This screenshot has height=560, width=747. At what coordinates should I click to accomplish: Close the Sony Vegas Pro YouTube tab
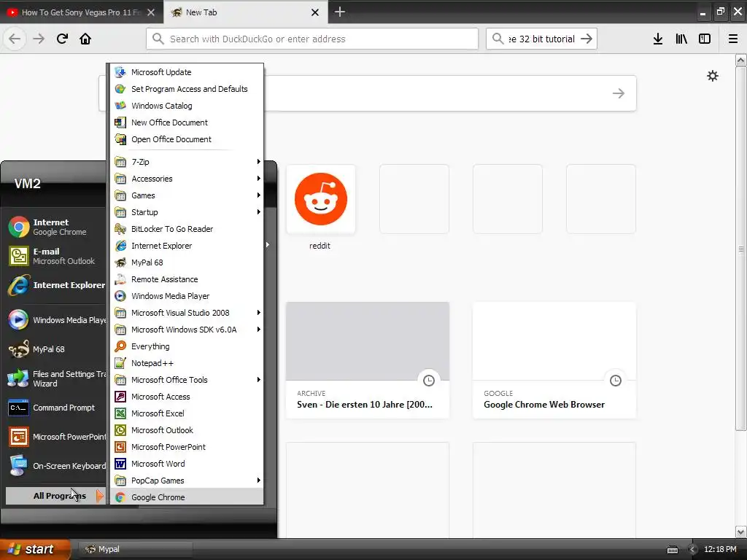pyautogui.click(x=150, y=12)
